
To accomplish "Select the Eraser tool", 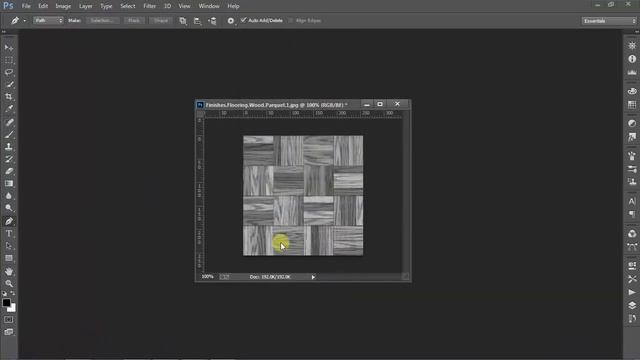I will click(x=9, y=171).
